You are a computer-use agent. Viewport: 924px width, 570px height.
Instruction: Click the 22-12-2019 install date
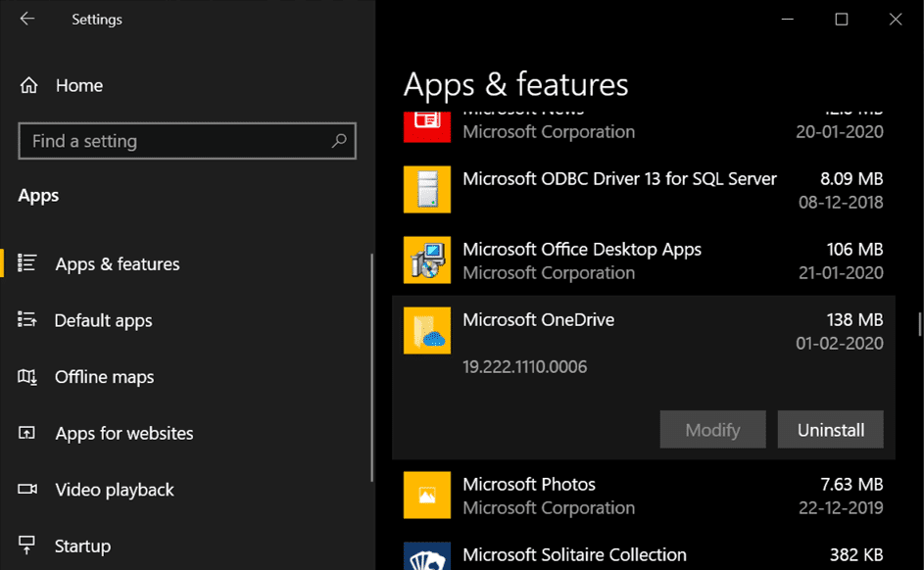[x=841, y=507]
